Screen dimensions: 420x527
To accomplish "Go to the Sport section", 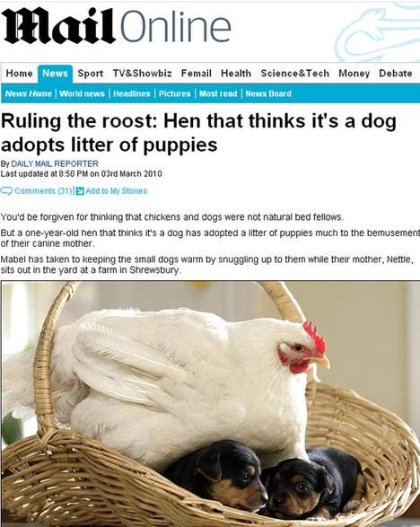I will point(91,74).
